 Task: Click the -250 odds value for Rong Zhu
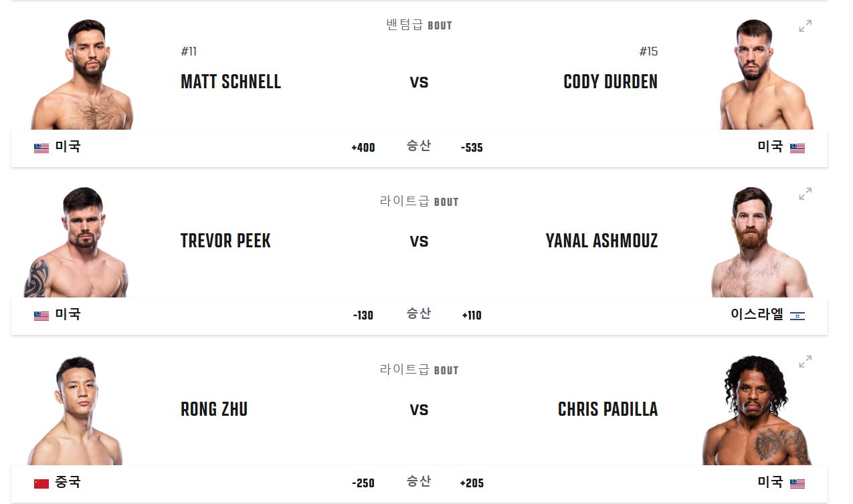(363, 483)
